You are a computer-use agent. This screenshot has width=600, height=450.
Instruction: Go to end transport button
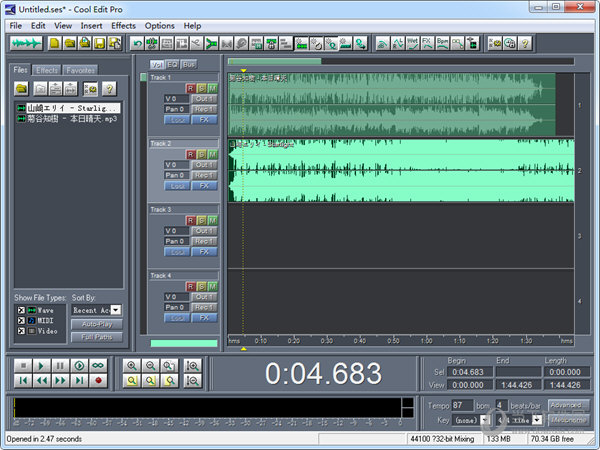click(79, 380)
